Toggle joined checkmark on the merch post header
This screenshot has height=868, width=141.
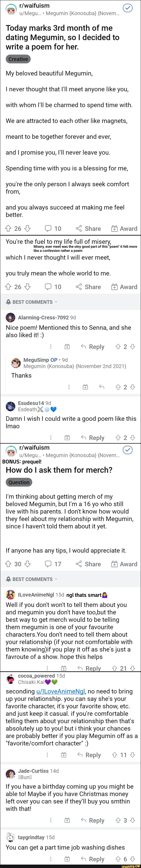click(128, 450)
